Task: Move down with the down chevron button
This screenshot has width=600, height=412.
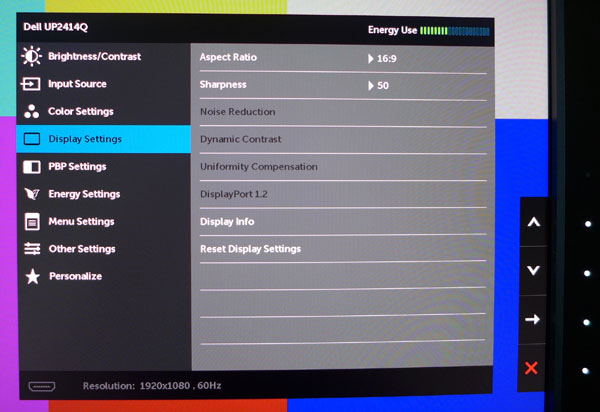Action: click(x=533, y=270)
